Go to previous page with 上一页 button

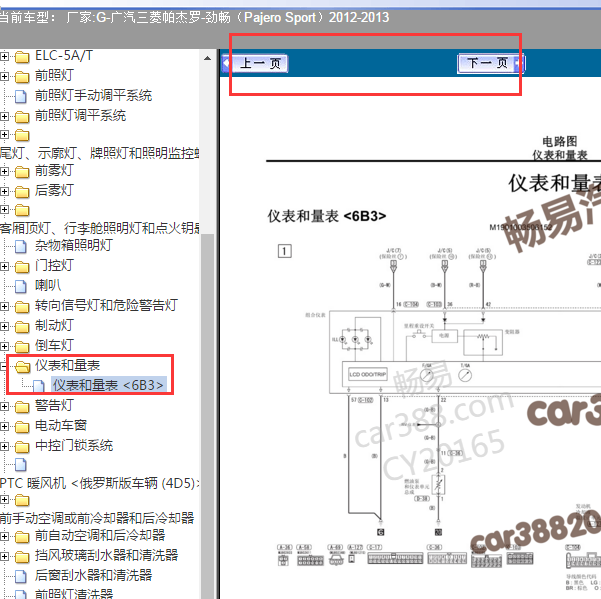[256, 64]
